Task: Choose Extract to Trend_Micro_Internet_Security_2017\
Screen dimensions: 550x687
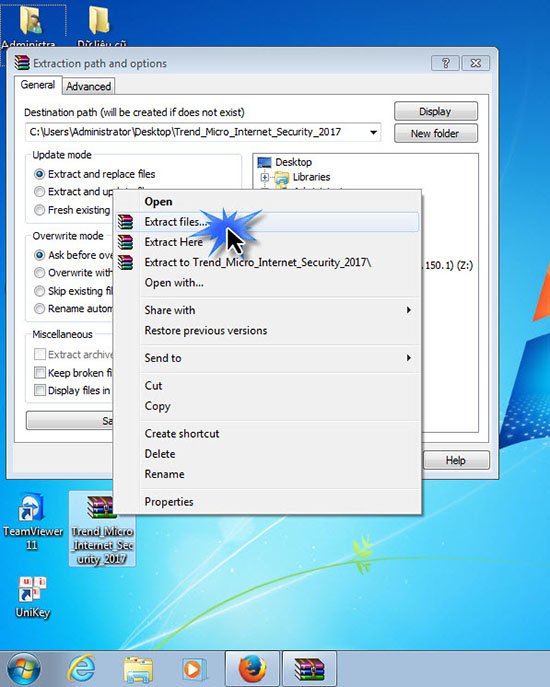Action: [267, 262]
